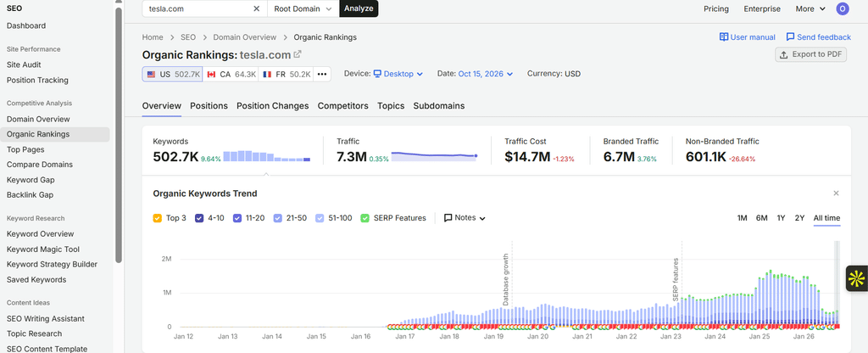Click the Keywords mini bar chart
Viewport: 868px width, 353px height.
267,156
